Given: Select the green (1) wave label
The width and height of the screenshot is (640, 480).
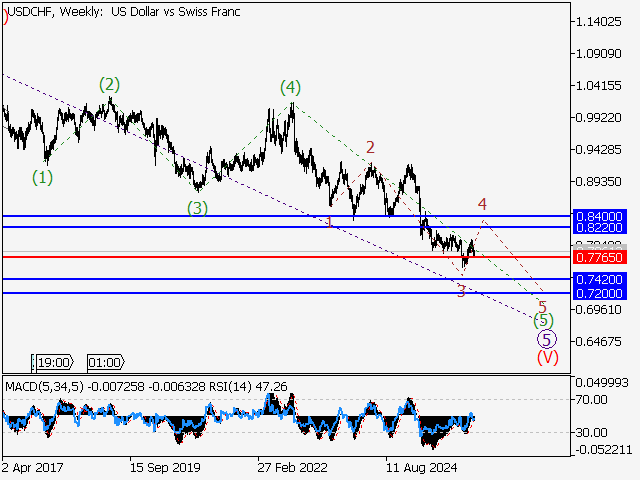Looking at the screenshot, I should pyautogui.click(x=42, y=178).
